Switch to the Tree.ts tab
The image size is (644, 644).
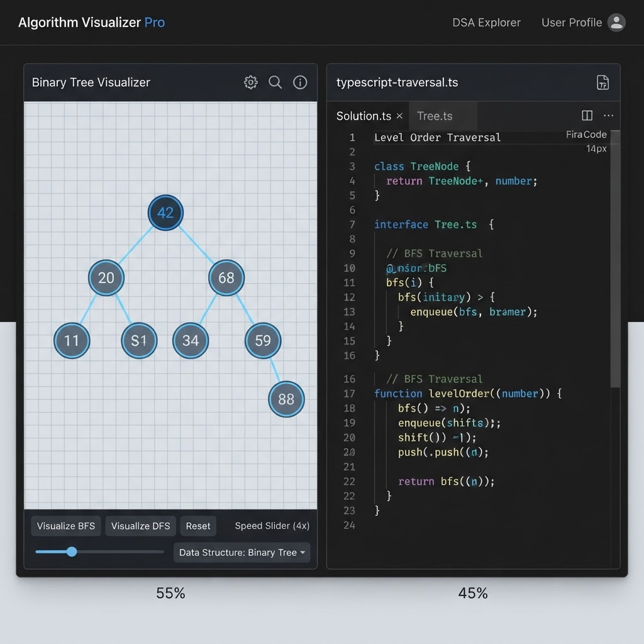click(x=435, y=116)
